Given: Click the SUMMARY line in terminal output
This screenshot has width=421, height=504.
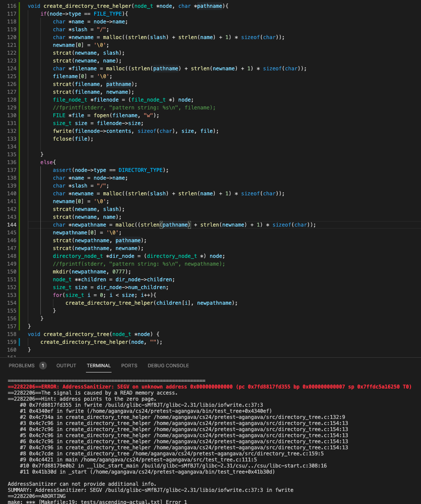Looking at the screenshot, I should (x=150, y=490).
